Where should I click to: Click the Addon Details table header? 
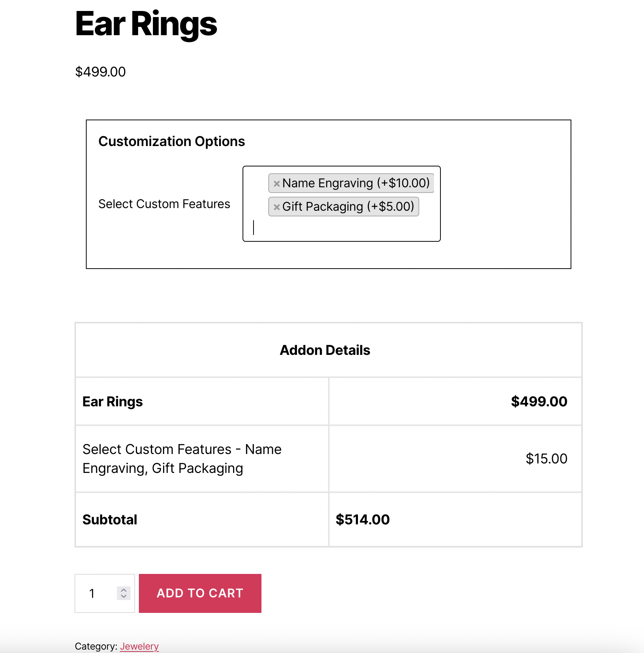325,350
